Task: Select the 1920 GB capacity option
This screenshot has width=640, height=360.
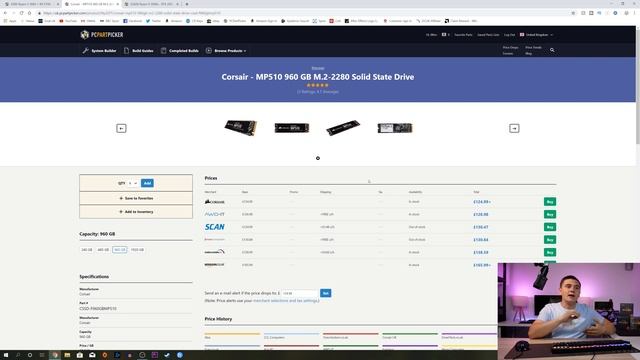Action: click(x=137, y=249)
